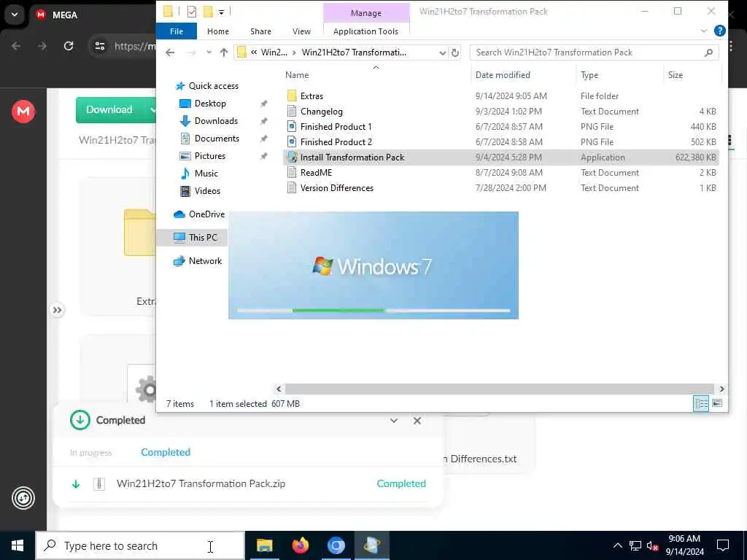Screen dimensions: 747x560
Task: Refresh the Explorer folder view
Action: click(455, 52)
